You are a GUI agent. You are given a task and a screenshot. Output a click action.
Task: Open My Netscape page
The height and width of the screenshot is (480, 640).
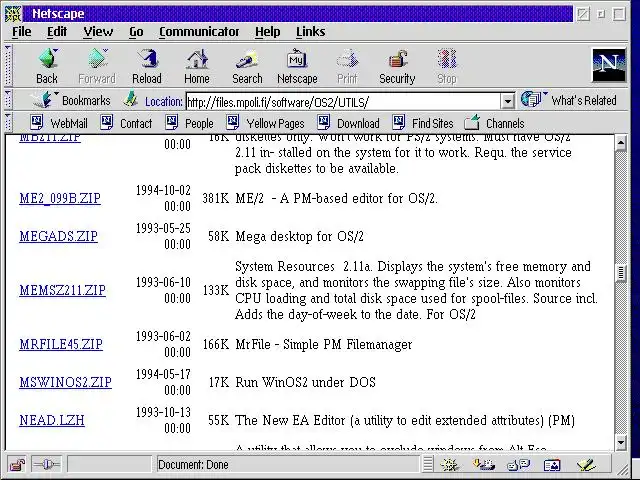297,67
